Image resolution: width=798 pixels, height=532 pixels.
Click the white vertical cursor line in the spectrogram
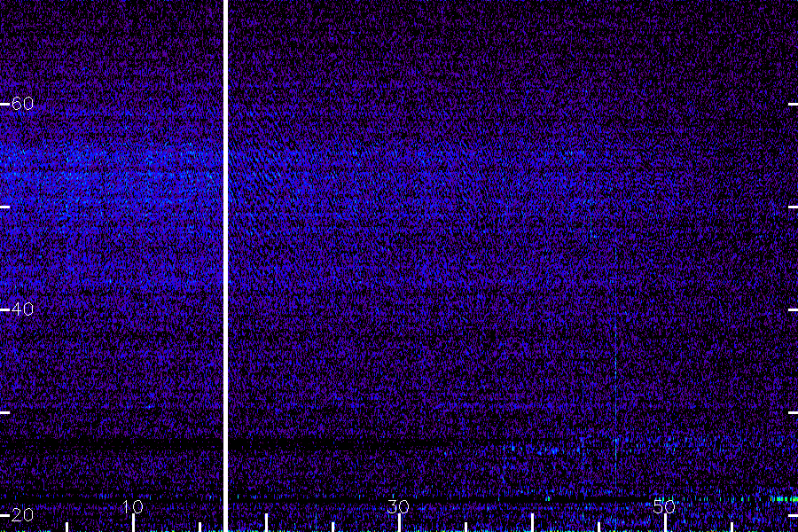(225, 266)
